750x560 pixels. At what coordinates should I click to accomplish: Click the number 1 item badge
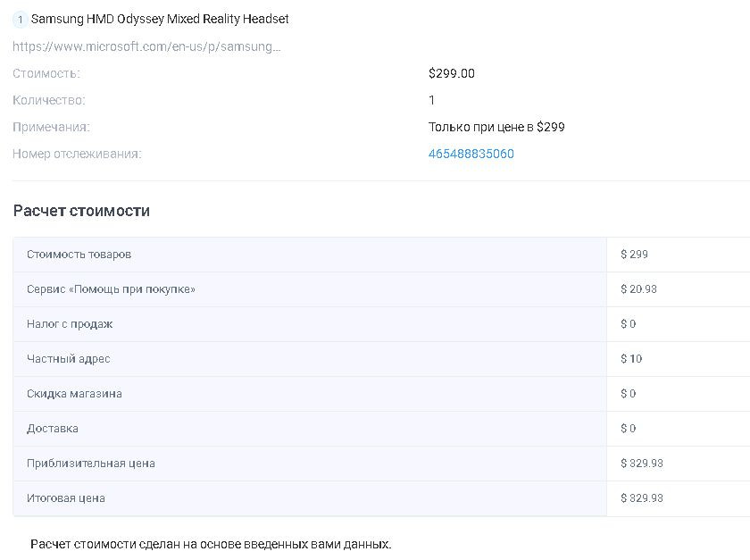pyautogui.click(x=20, y=19)
